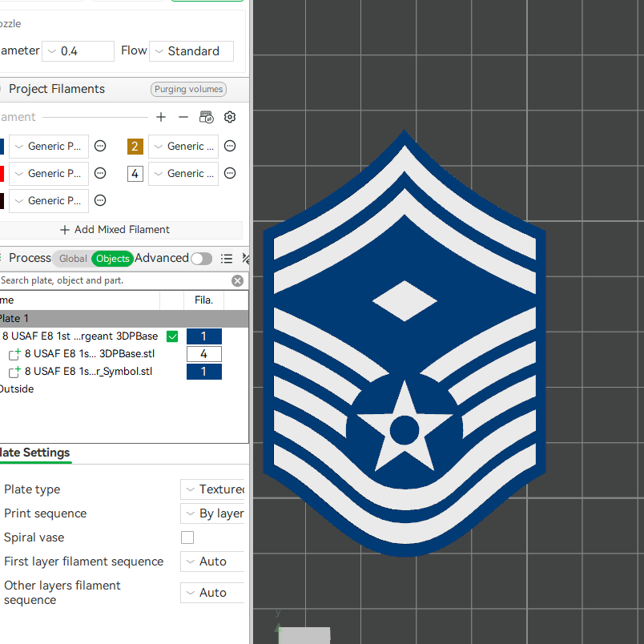The image size is (644, 644).
Task: Change filament 1 for Symbol.stl part
Action: coord(204,372)
